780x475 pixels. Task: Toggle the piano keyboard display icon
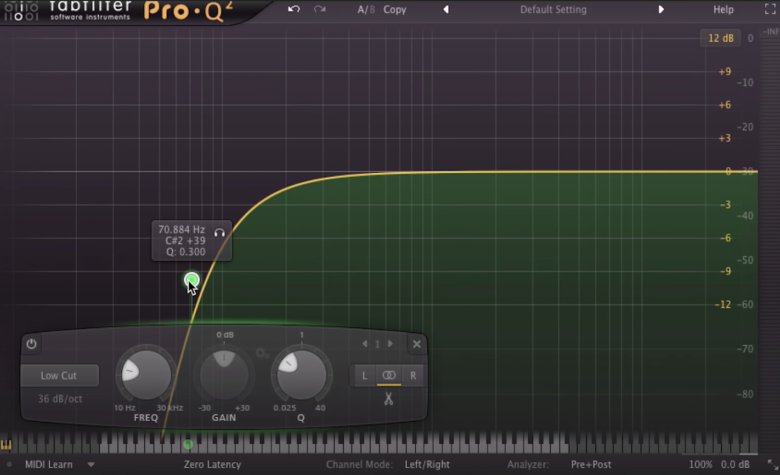tap(6, 445)
